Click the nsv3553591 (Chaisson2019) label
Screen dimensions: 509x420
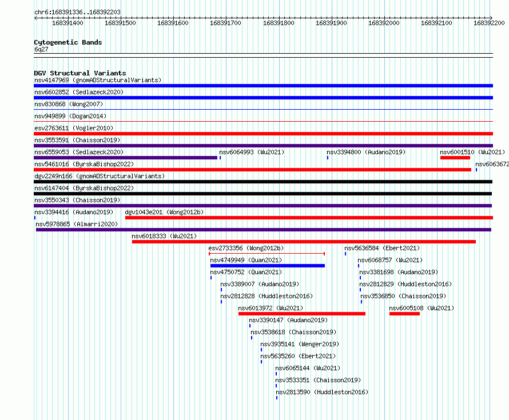pyautogui.click(x=77, y=140)
